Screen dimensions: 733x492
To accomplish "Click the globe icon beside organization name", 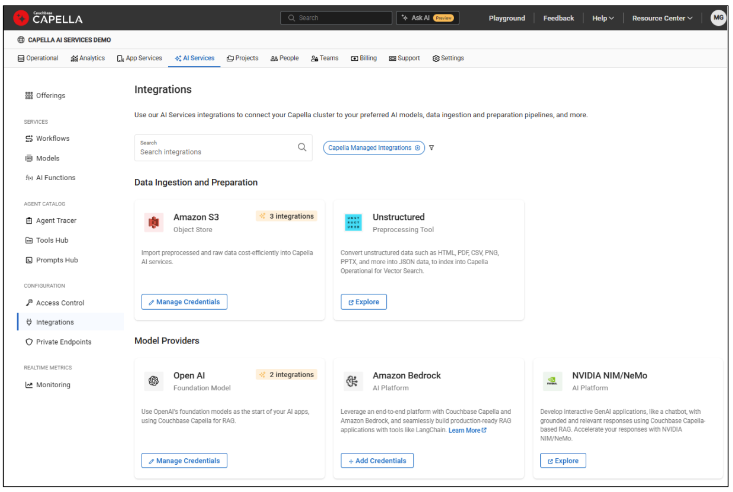I will pos(21,40).
